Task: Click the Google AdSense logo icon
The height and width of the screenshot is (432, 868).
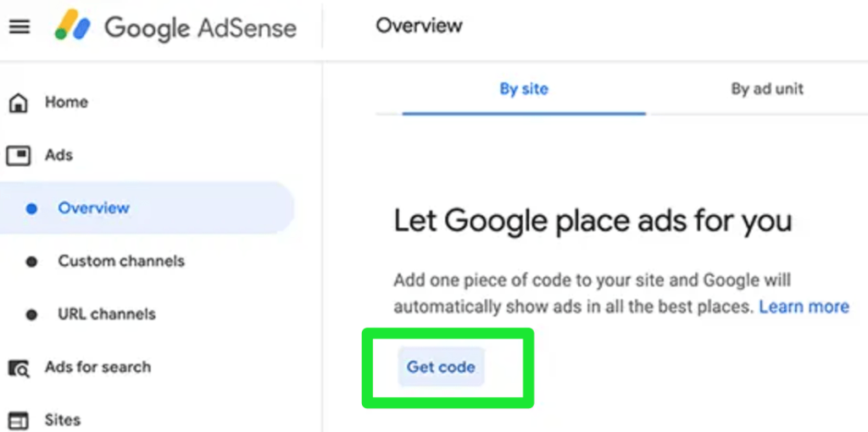Action: (x=73, y=25)
